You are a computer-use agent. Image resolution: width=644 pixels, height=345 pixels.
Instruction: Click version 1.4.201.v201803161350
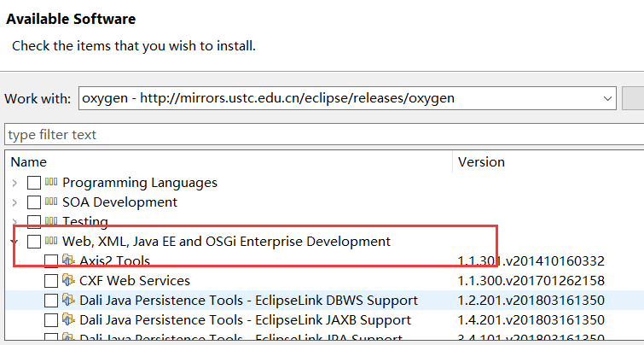[x=531, y=320]
